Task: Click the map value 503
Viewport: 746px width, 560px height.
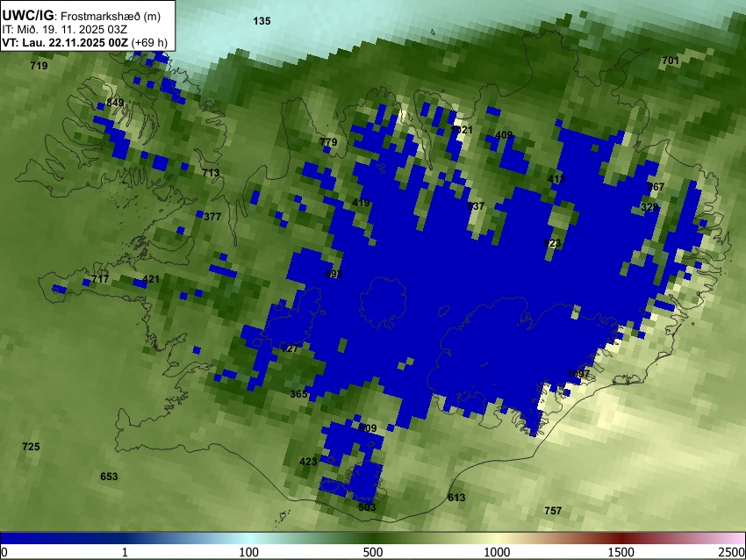Action: point(367,507)
